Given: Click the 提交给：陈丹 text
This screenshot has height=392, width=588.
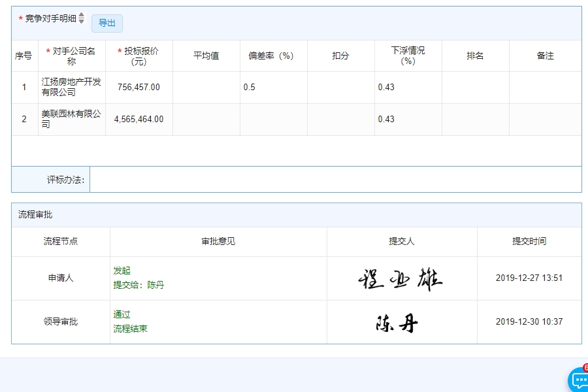Looking at the screenshot, I should pos(139,285).
